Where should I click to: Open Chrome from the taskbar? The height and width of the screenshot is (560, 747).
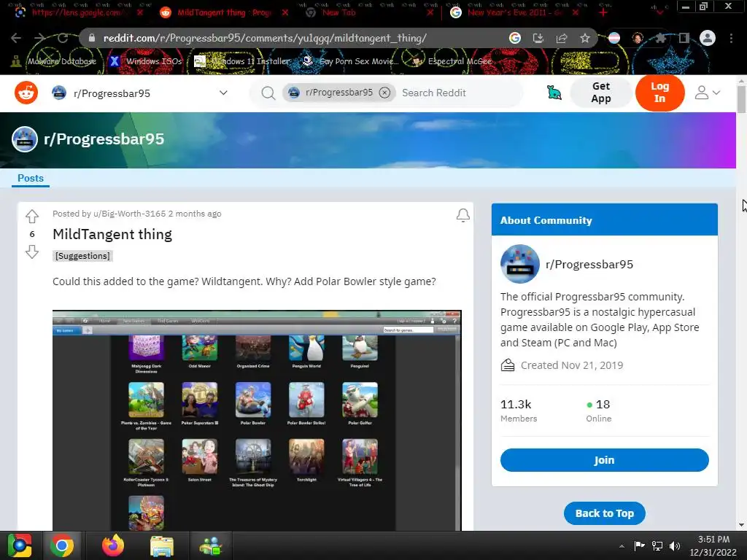[62, 545]
